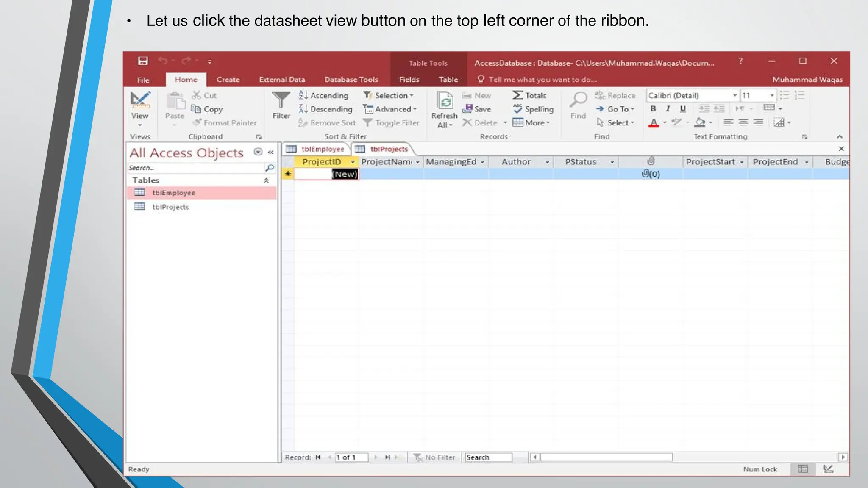
Task: Click Format Painter
Action: click(224, 122)
